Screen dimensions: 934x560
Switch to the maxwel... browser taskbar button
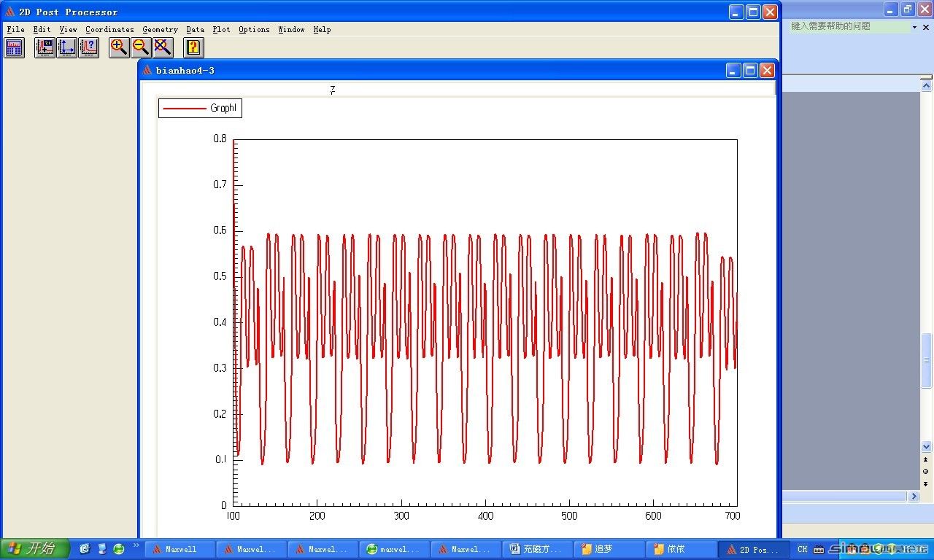[394, 549]
